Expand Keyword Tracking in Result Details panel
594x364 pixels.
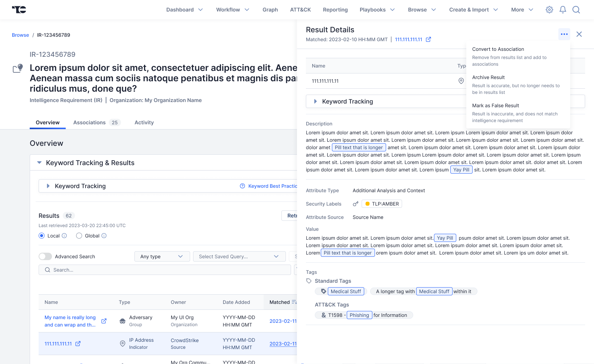click(315, 101)
